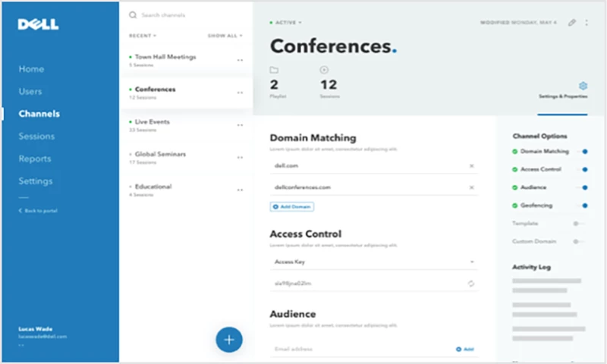The image size is (607, 364).
Task: Enable the Custom Domain toggle
Action: click(578, 242)
